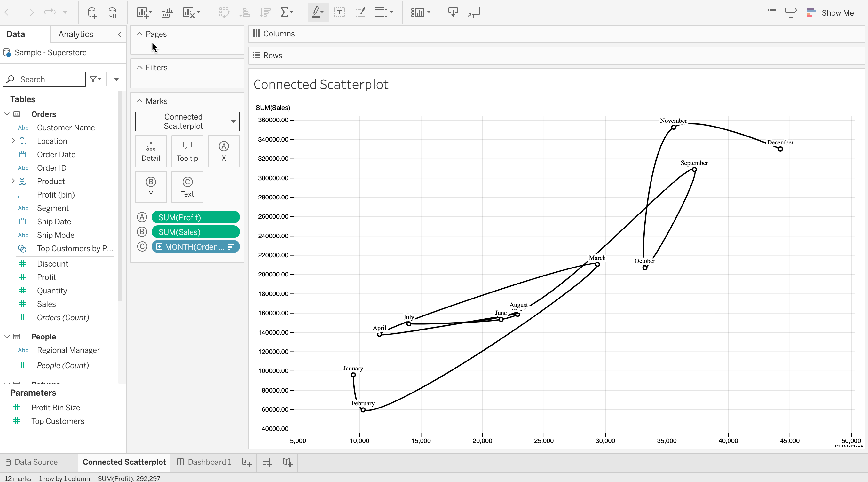Click the Duplicate sheet toolbar icon
The width and height of the screenshot is (868, 482).
(167, 12)
